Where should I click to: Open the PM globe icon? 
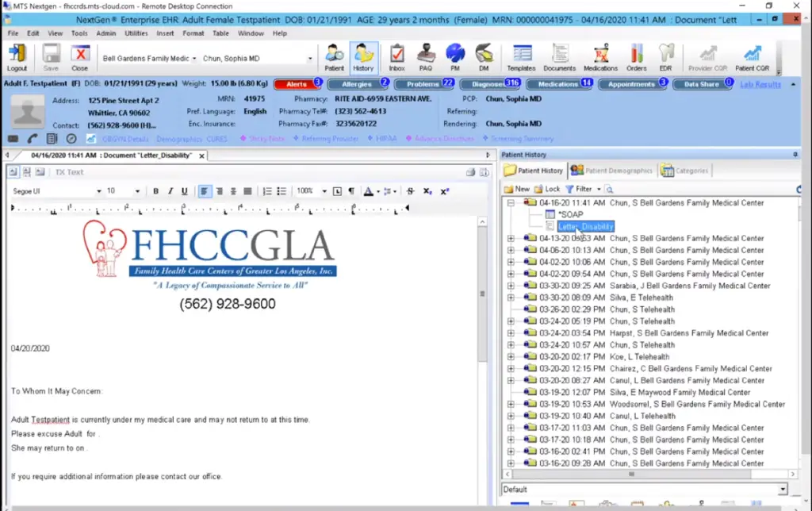[x=454, y=57]
